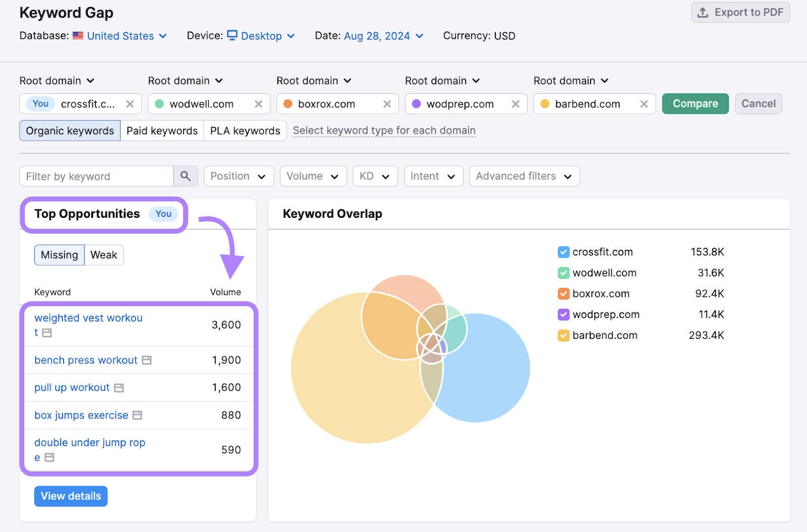This screenshot has height=532, width=807.
Task: Click the crossfit.com domain input field
Action: (x=81, y=104)
